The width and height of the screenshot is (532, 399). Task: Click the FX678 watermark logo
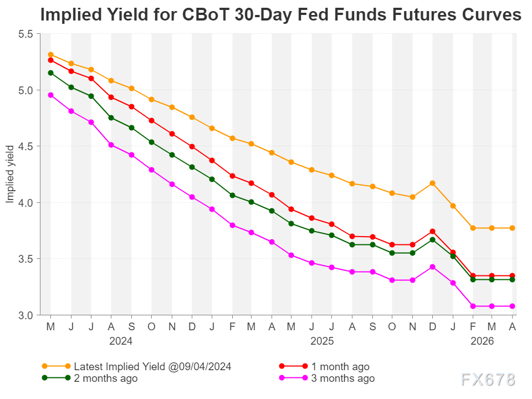(488, 379)
